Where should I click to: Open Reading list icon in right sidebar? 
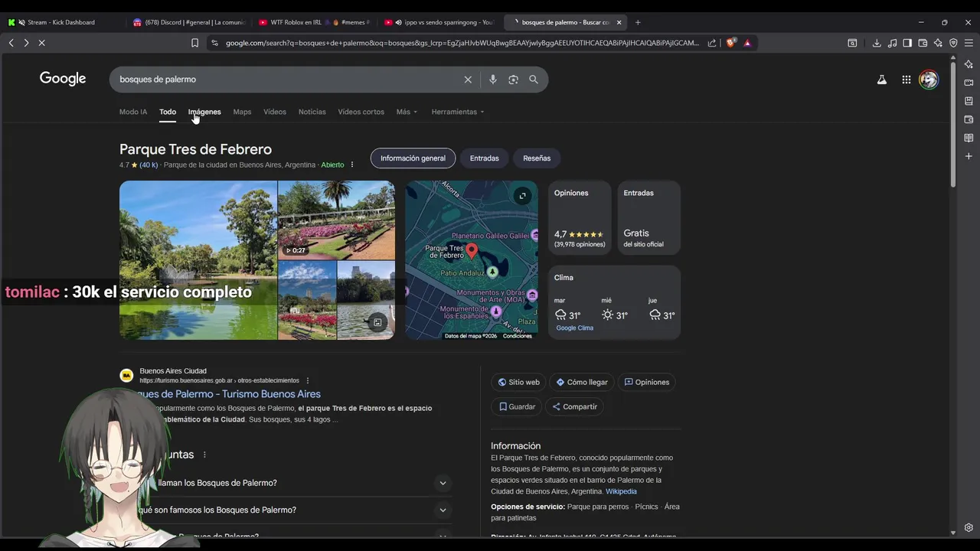pyautogui.click(x=969, y=138)
